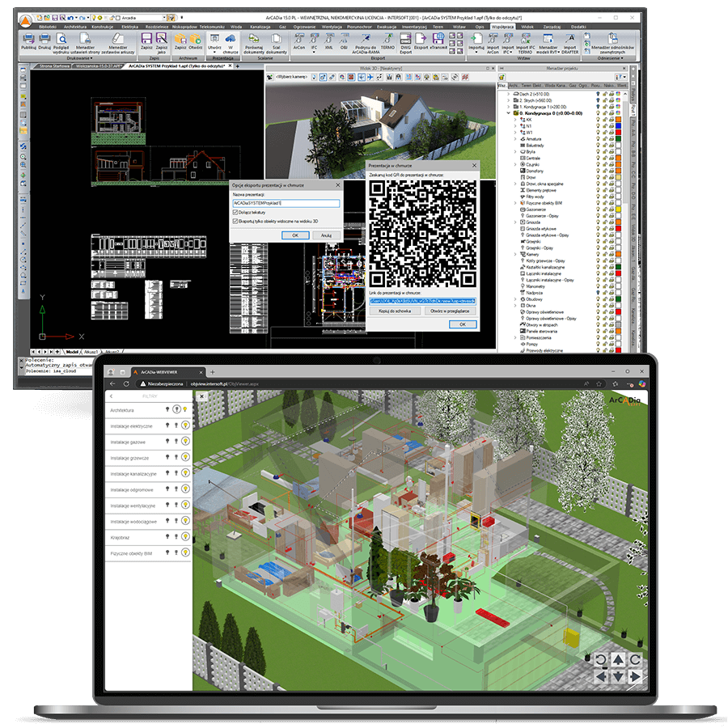The width and height of the screenshot is (728, 728).
Task: Click Import DRAFTER icon
Action: point(570,39)
